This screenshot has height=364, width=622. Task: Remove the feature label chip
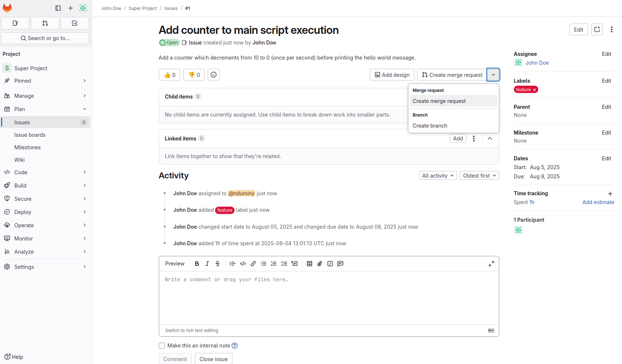click(x=534, y=89)
